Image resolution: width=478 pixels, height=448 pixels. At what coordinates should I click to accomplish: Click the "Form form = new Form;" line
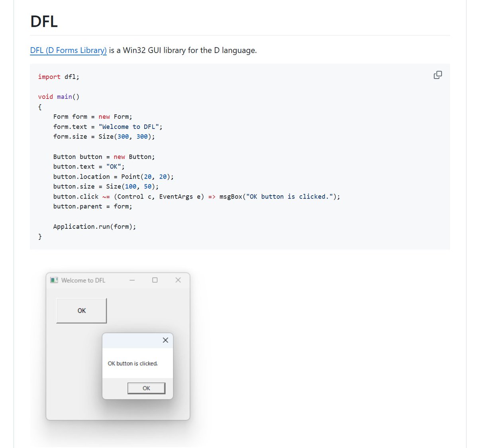(x=93, y=116)
